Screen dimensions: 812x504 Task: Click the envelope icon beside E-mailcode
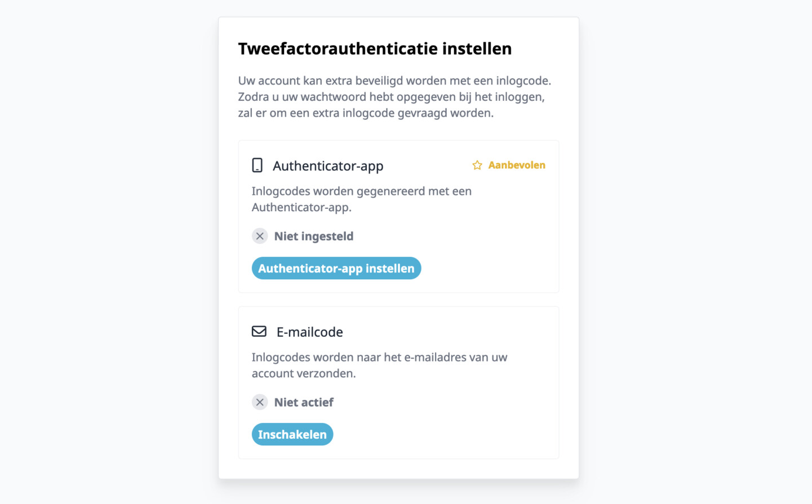(259, 331)
